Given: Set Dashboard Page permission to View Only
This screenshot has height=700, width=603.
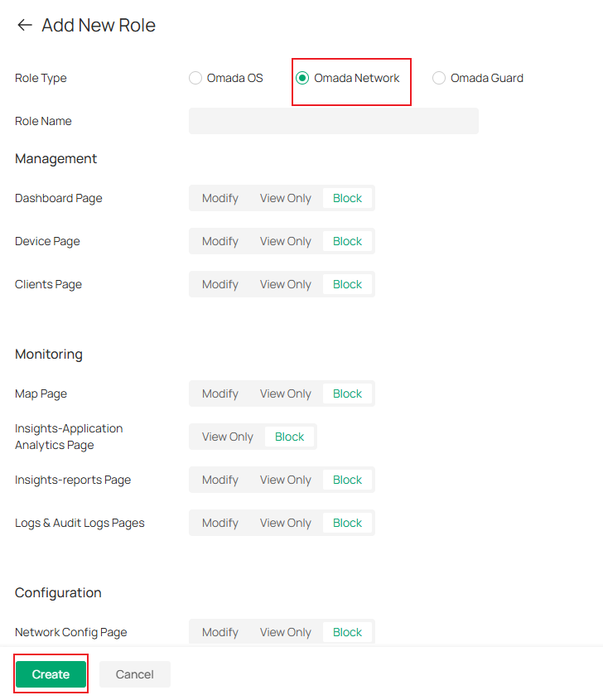Looking at the screenshot, I should coord(286,198).
